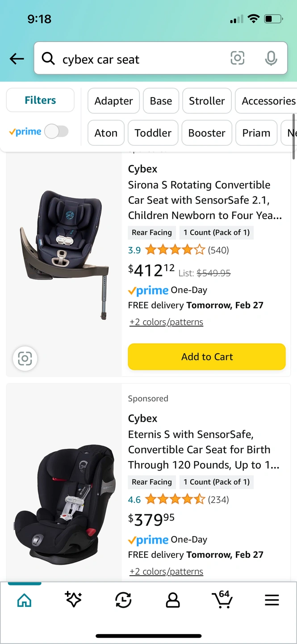The height and width of the screenshot is (644, 297).
Task: Open the buy again history icon
Action: (x=123, y=600)
